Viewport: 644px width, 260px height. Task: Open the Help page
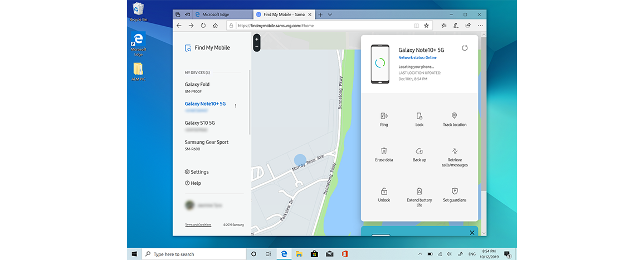click(193, 183)
